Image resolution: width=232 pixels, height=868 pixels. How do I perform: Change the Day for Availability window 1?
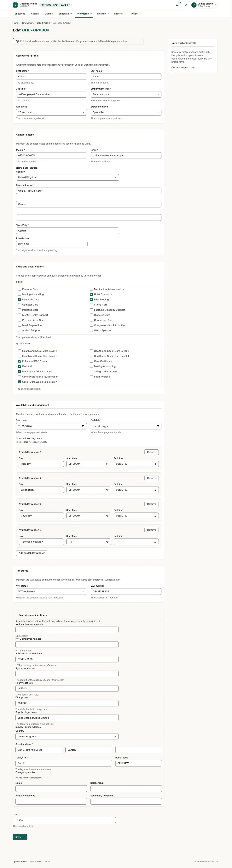click(x=41, y=464)
